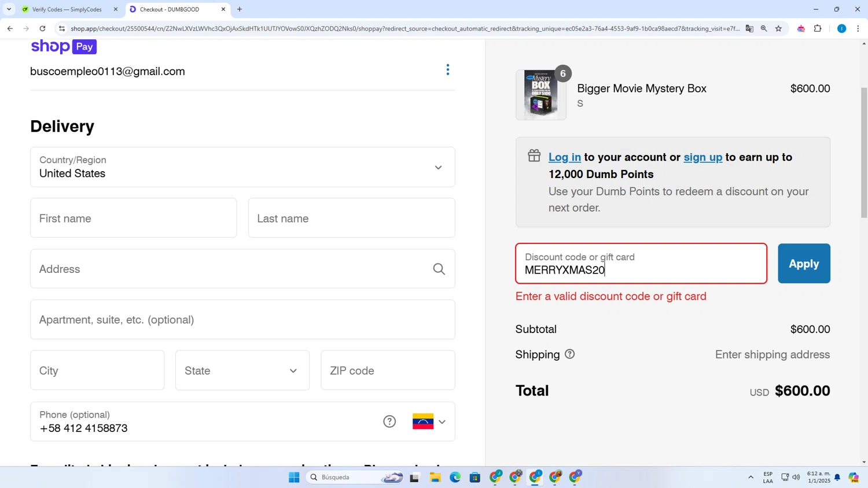
Task: Click the shipping info question mark icon
Action: (x=570, y=354)
